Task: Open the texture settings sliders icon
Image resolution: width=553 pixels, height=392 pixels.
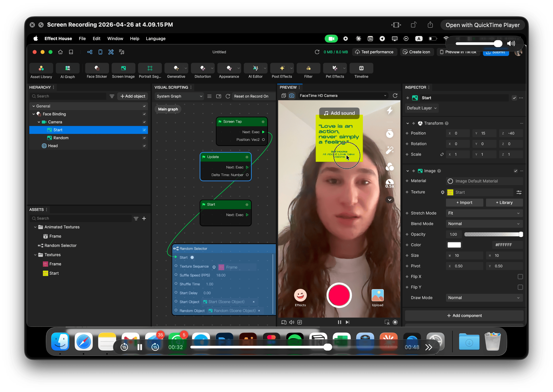Action: 519,192
